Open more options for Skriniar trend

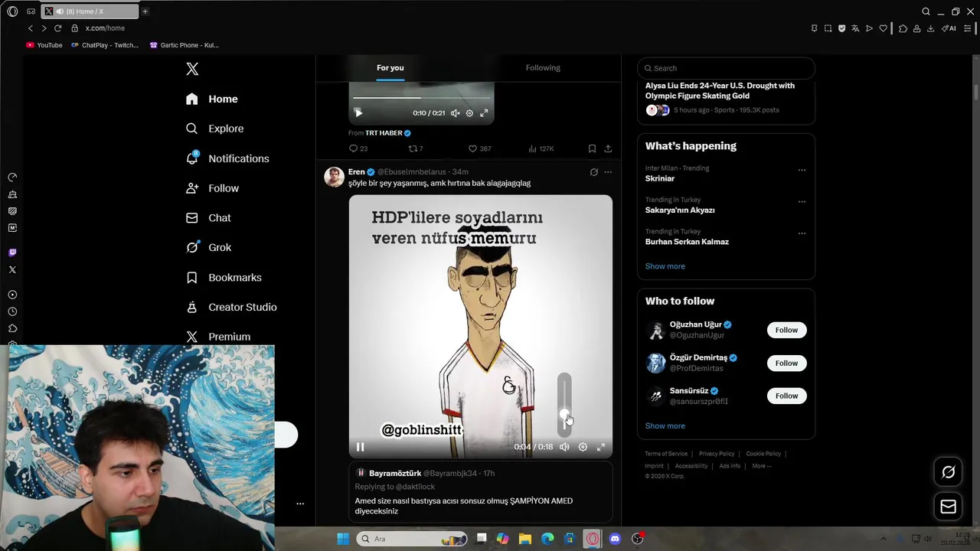802,170
